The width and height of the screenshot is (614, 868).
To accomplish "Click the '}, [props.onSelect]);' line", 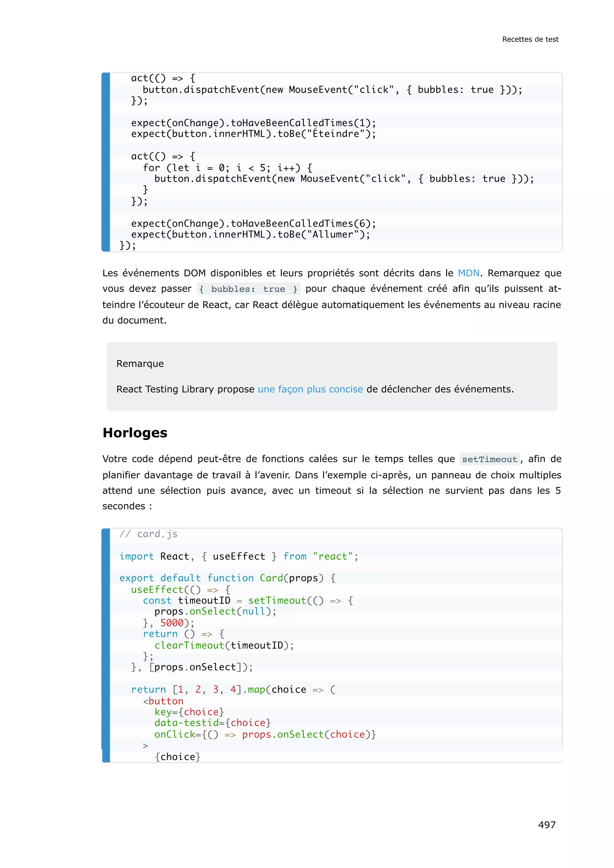I will click(x=192, y=667).
